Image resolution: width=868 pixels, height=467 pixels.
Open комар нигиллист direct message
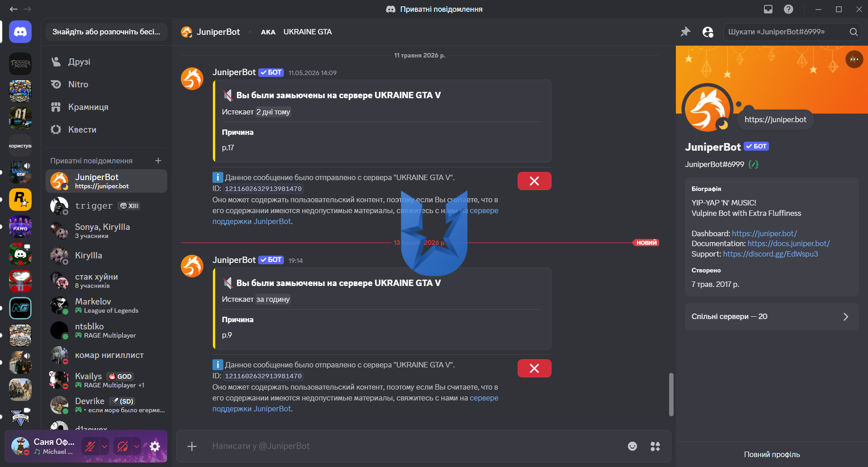pyautogui.click(x=106, y=355)
